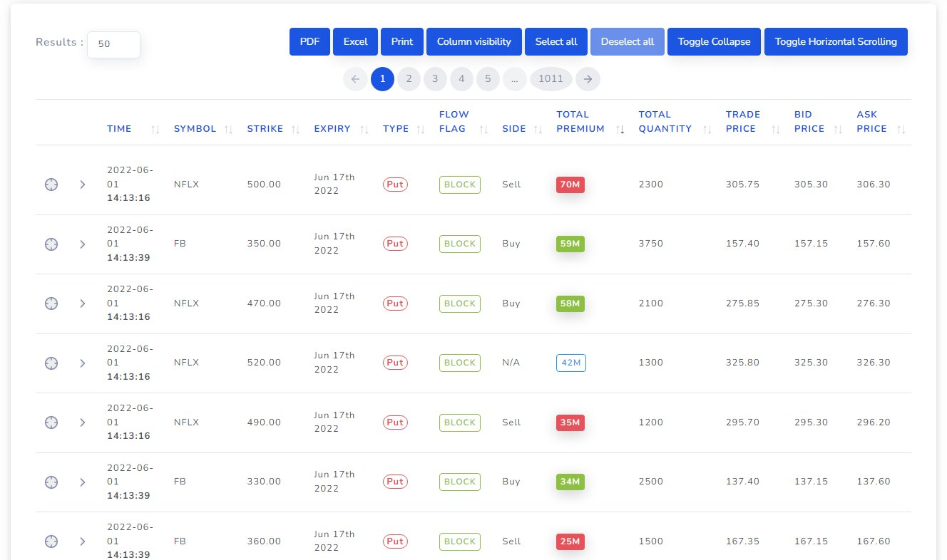This screenshot has width=947, height=560.
Task: Click Deselect all button
Action: coord(628,41)
